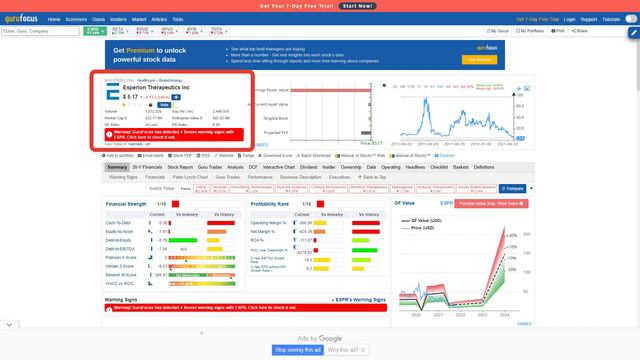Viewport: 640px width, 360px height.
Task: Click the Batch Download icon
Action: (x=298, y=156)
